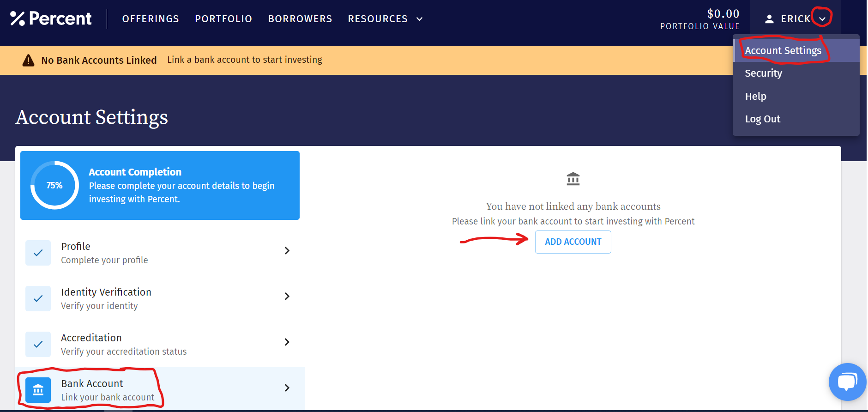Click the blue bank icon in Bank Account row
868x412 pixels.
pyautogui.click(x=38, y=390)
